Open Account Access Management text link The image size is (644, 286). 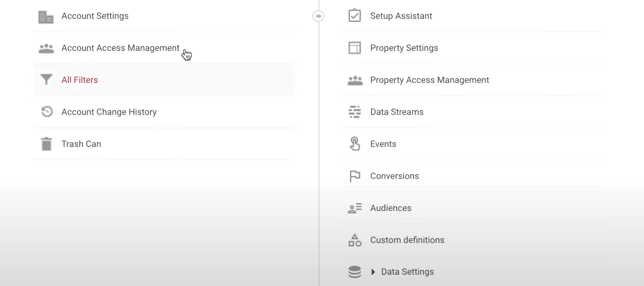click(x=120, y=48)
